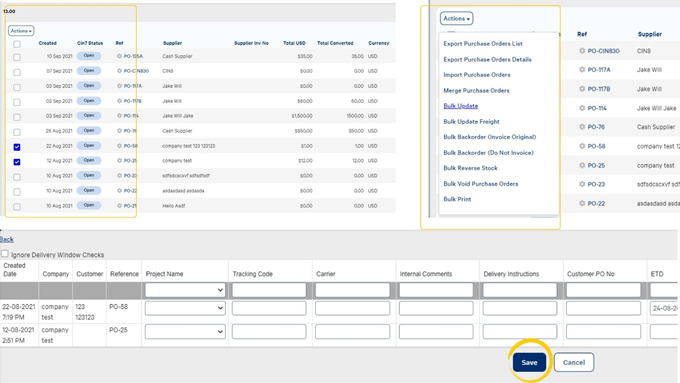Choose Merge Purchase Orders menu entry
The height and width of the screenshot is (383, 680).
coord(476,90)
